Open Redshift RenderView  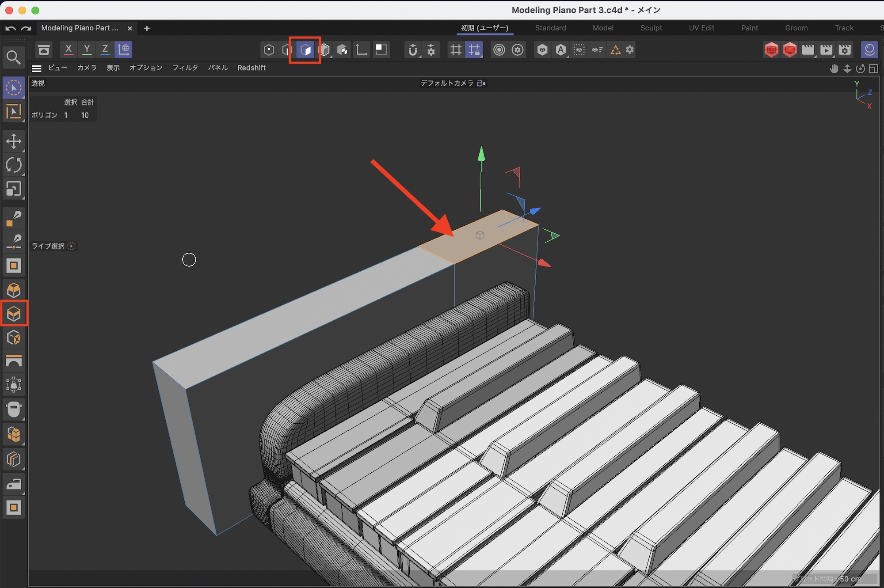[x=771, y=49]
